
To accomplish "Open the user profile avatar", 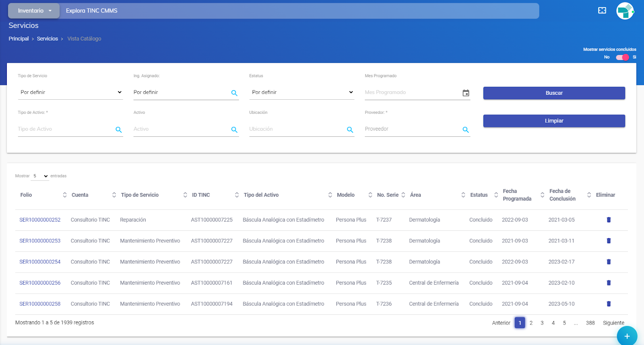I will pos(625,11).
